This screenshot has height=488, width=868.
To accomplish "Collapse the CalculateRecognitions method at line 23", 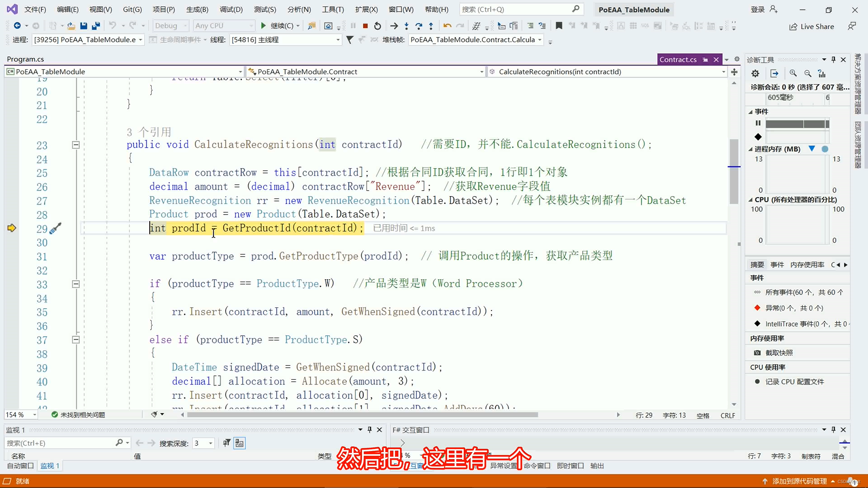I will point(76,145).
